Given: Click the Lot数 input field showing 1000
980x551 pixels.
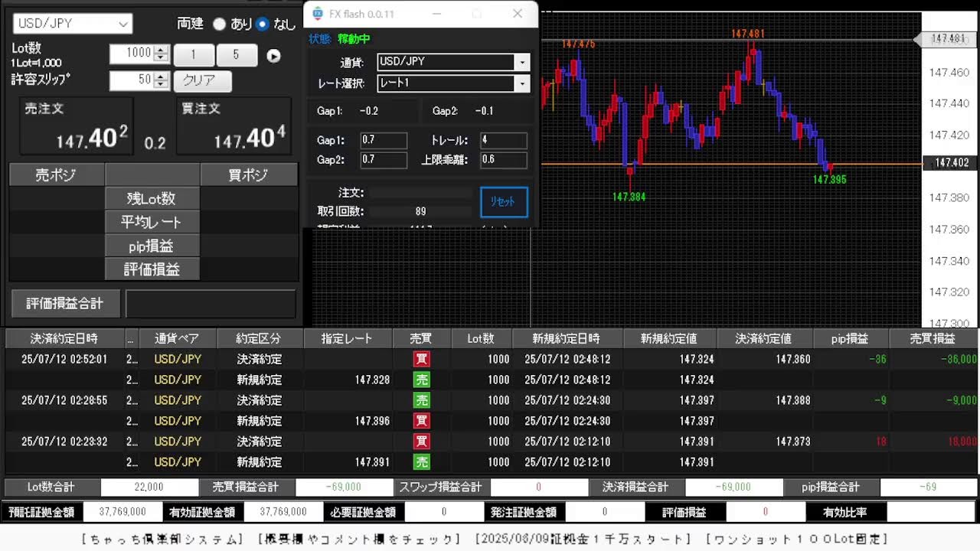Looking at the screenshot, I should click(x=132, y=54).
